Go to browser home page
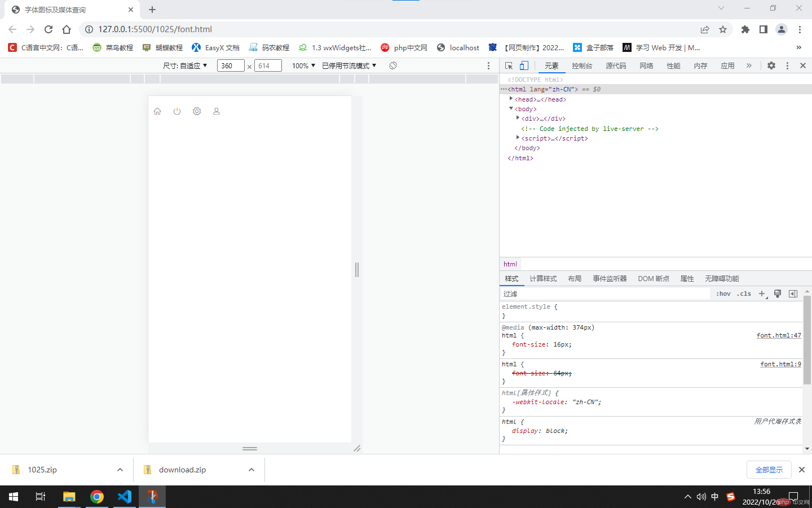Screen dimensions: 812x508 tap(67, 29)
